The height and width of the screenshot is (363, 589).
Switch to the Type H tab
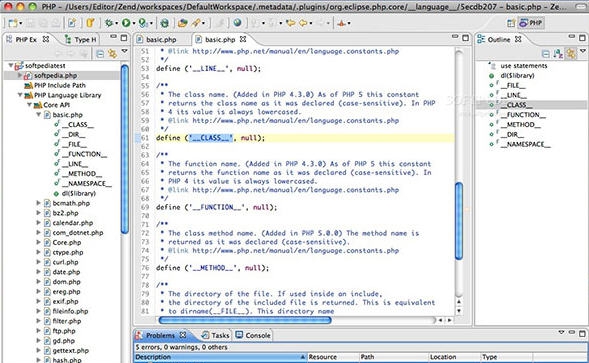[81, 39]
